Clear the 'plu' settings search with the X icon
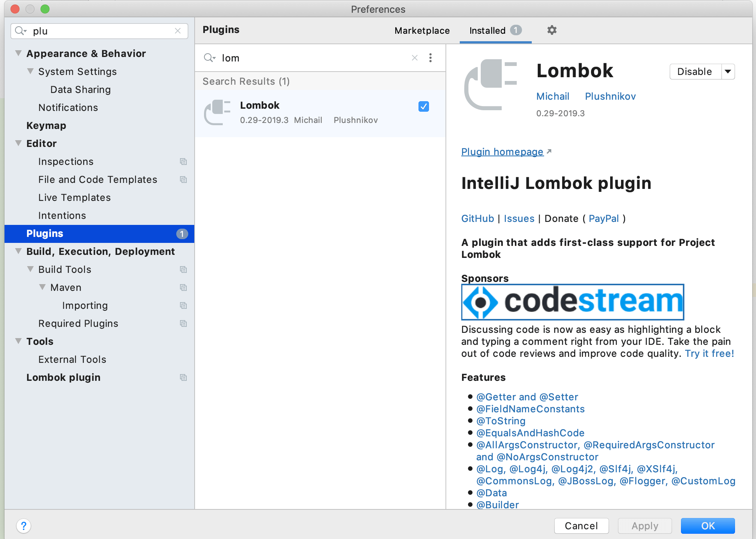756x539 pixels. [178, 31]
